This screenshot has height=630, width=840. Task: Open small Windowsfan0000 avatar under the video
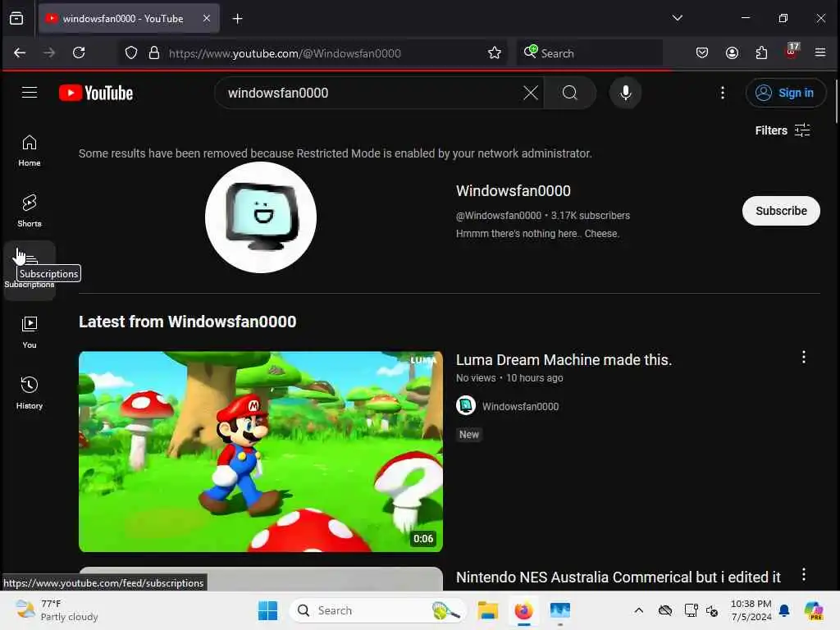coord(466,405)
